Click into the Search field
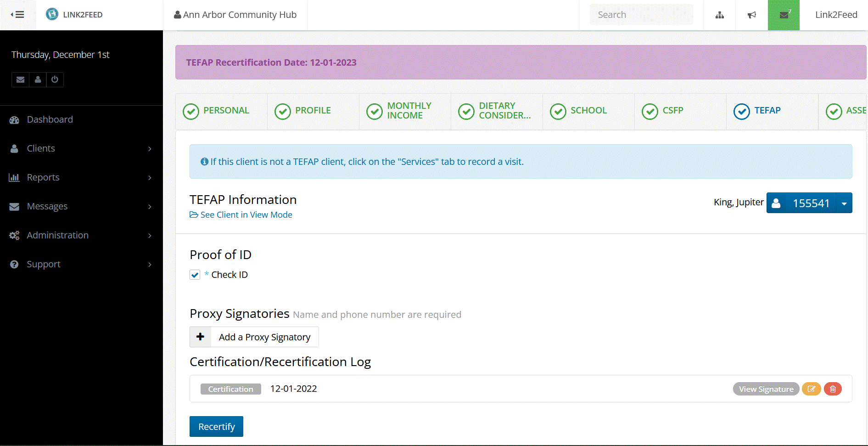The height and width of the screenshot is (446, 868). (641, 15)
